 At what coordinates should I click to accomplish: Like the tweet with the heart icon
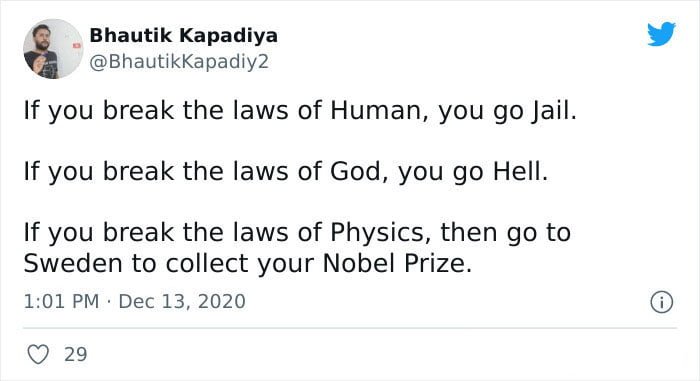(38, 354)
